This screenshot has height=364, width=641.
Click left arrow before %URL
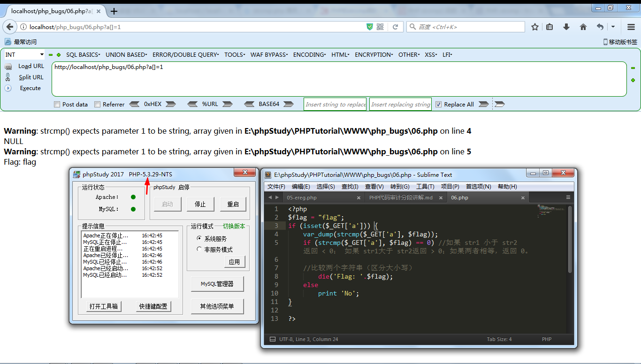[x=192, y=104]
